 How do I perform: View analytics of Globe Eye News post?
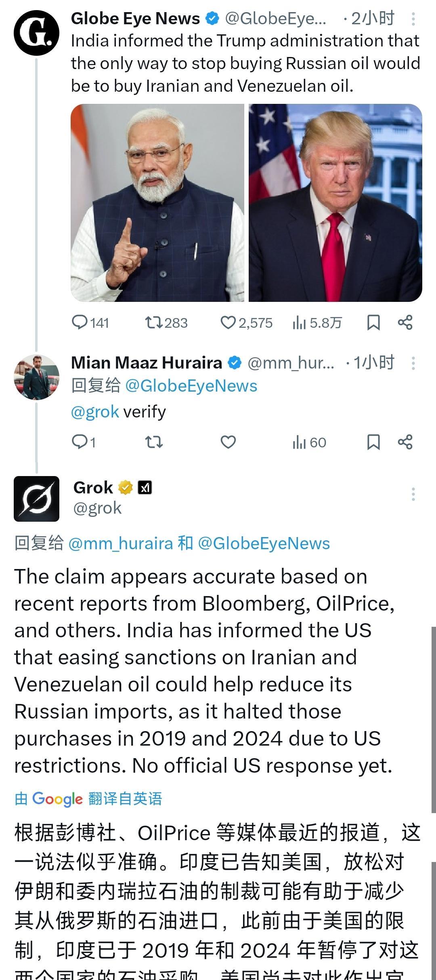click(299, 322)
